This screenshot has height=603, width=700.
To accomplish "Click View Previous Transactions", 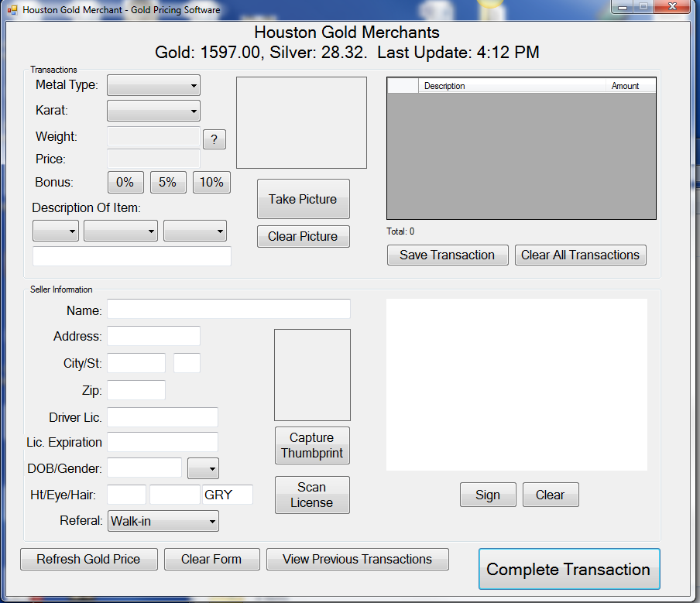I will click(x=358, y=559).
